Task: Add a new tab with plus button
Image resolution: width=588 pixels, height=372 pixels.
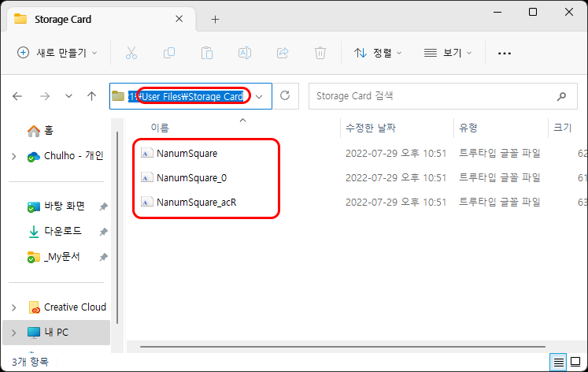Action: (215, 19)
